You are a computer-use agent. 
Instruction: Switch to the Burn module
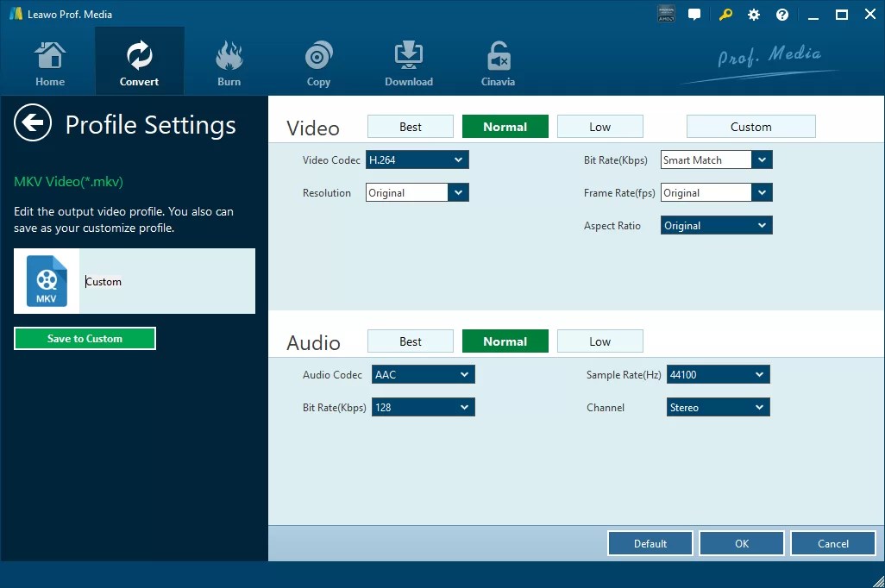(x=229, y=60)
